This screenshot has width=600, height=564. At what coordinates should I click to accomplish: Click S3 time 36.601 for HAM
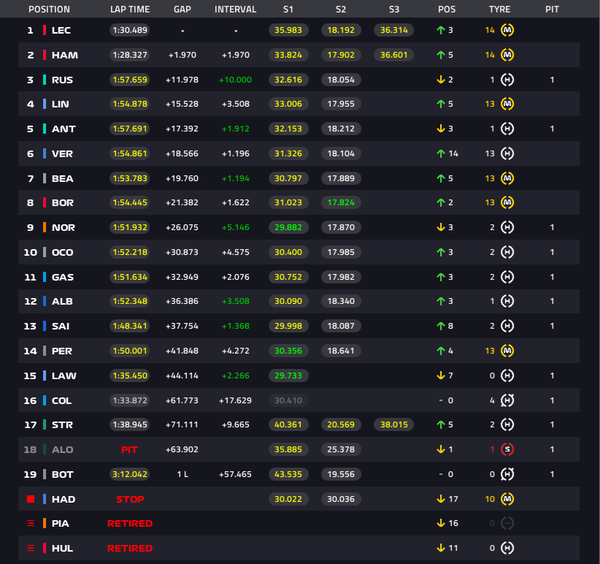[394, 55]
